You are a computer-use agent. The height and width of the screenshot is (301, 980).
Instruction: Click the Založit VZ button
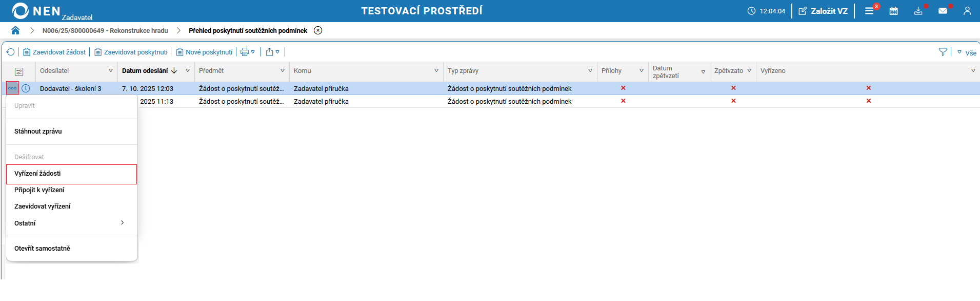pyautogui.click(x=823, y=11)
